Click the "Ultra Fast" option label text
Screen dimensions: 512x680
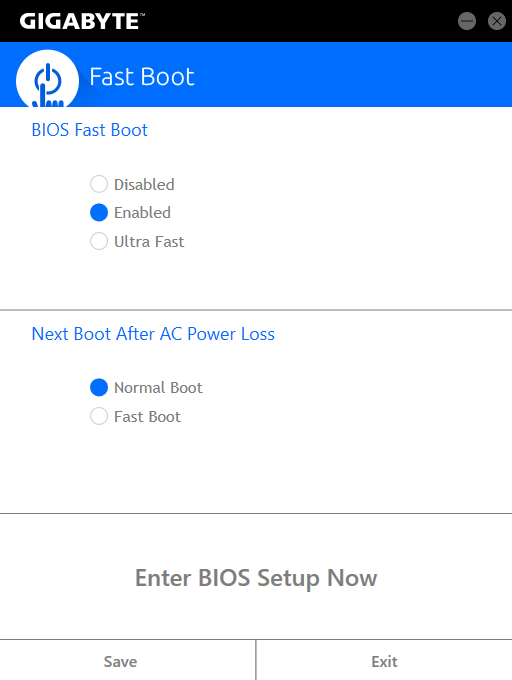point(149,242)
